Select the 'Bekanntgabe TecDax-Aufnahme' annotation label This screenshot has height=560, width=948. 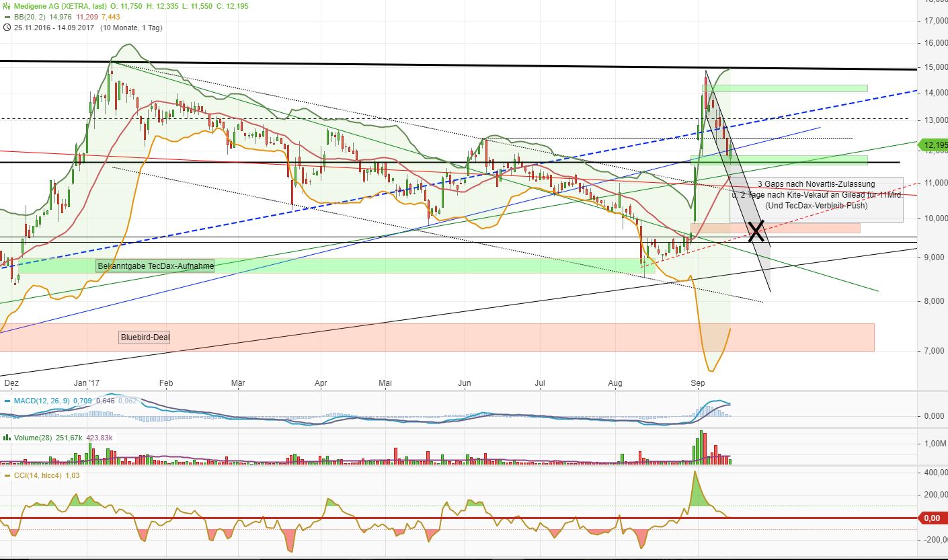(155, 266)
